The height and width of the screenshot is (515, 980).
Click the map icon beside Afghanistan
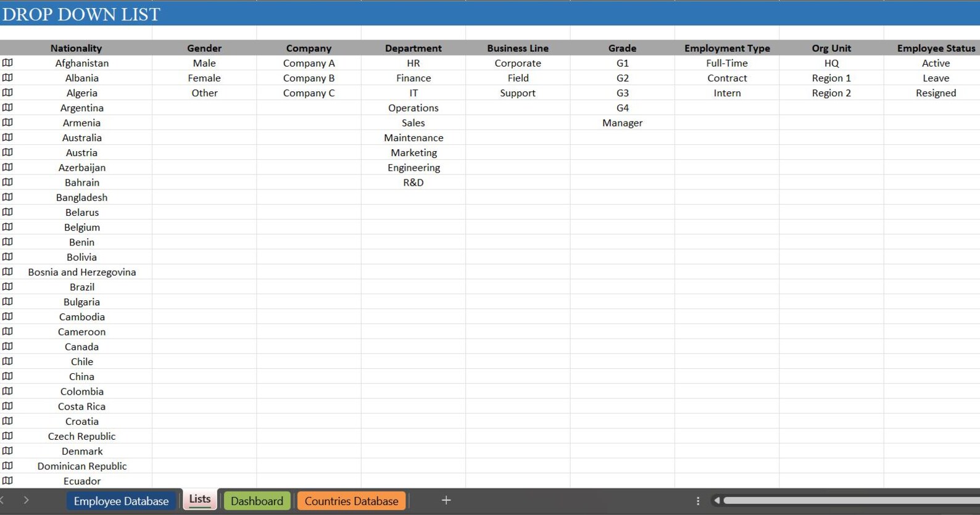point(7,63)
